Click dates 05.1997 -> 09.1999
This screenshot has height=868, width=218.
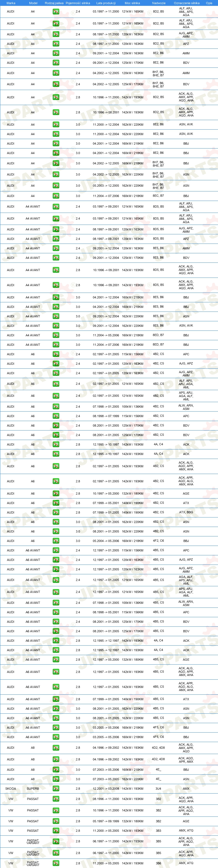click(106, 821)
